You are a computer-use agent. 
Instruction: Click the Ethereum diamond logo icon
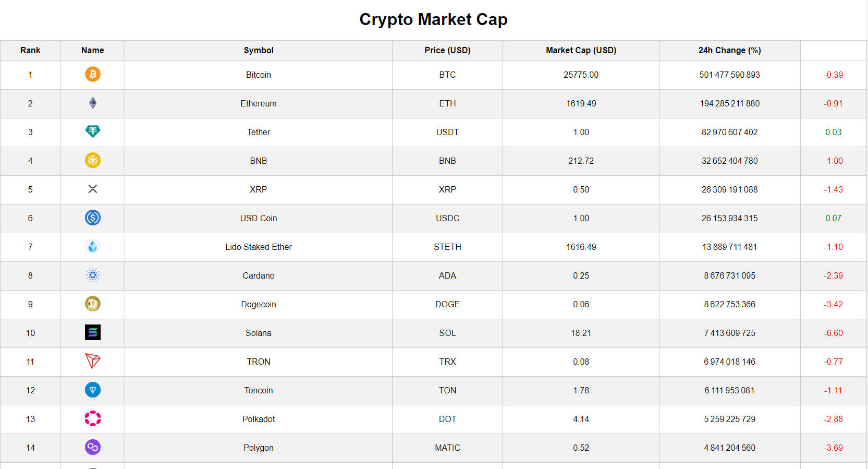(x=93, y=103)
